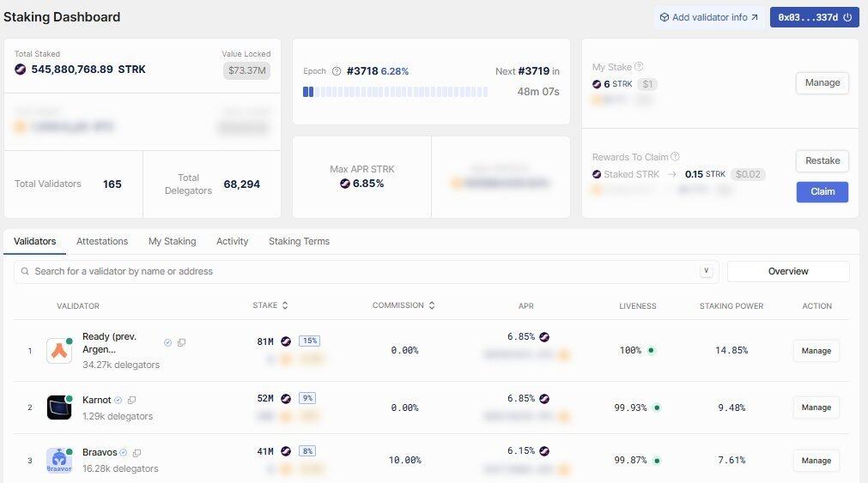
Task: Click the Overview button
Action: pos(788,271)
